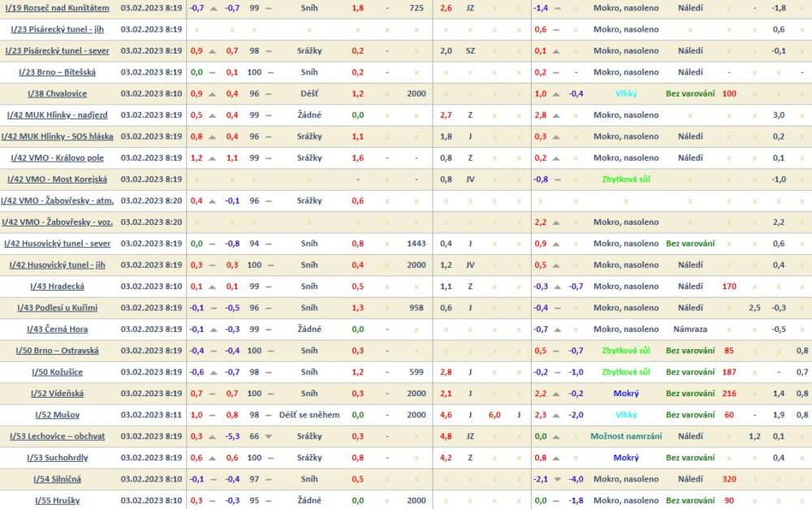Open I/42 VMO - Most Korejská station

point(56,179)
